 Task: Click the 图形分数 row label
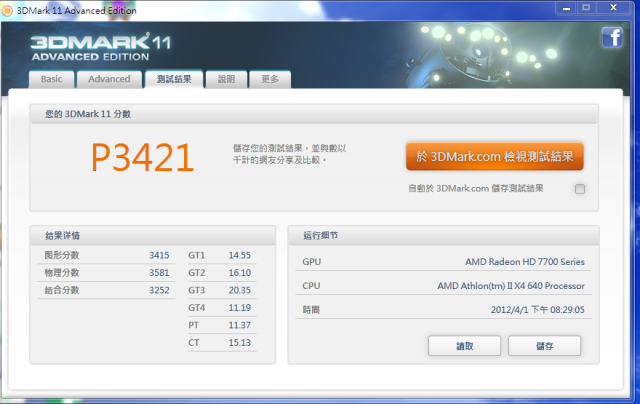pos(62,255)
